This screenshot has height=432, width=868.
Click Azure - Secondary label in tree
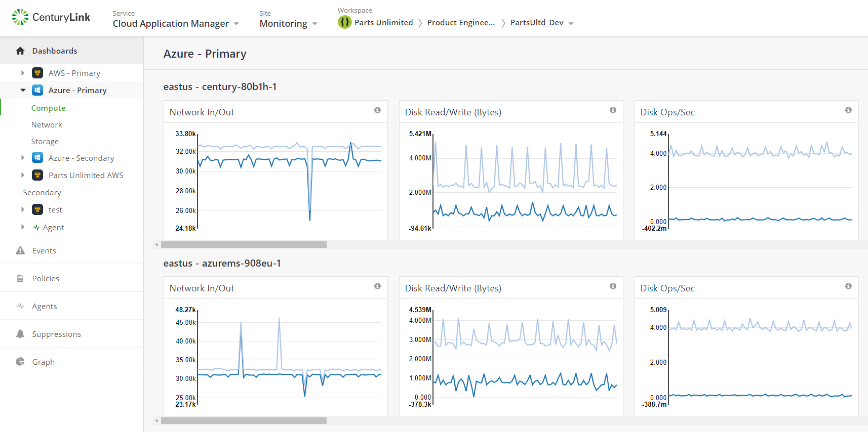coord(81,158)
